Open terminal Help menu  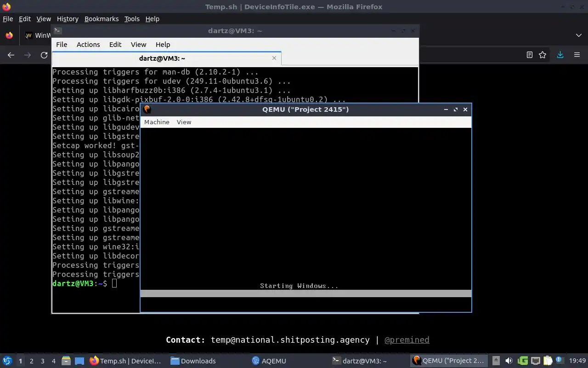pyautogui.click(x=163, y=45)
